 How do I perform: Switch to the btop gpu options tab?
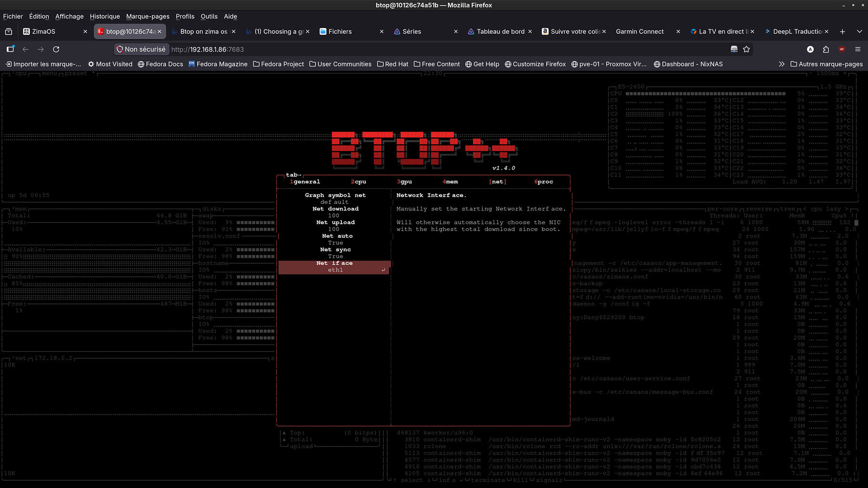click(x=404, y=182)
